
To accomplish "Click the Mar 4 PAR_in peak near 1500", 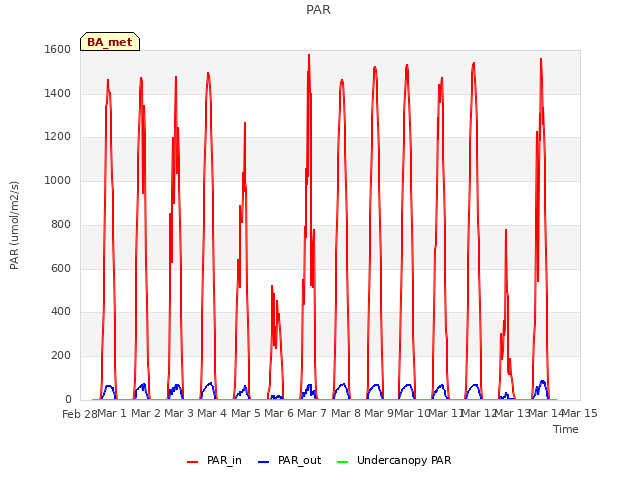I will coord(208,74).
